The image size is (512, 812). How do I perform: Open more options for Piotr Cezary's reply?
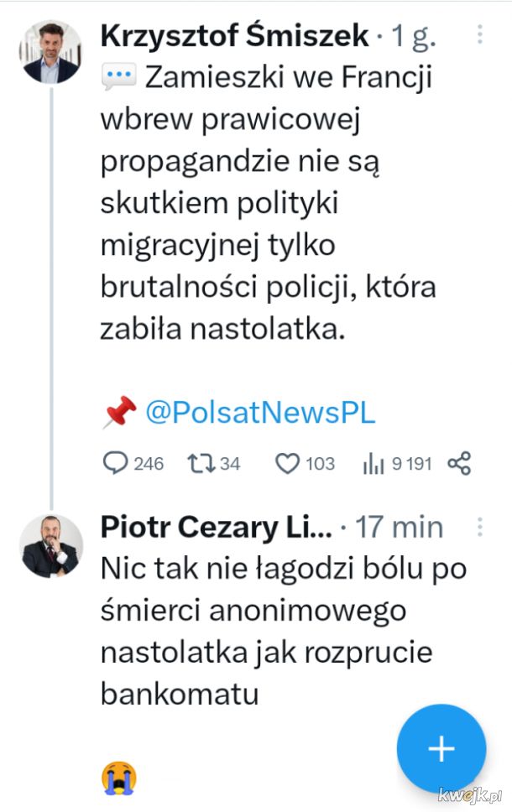tap(479, 527)
